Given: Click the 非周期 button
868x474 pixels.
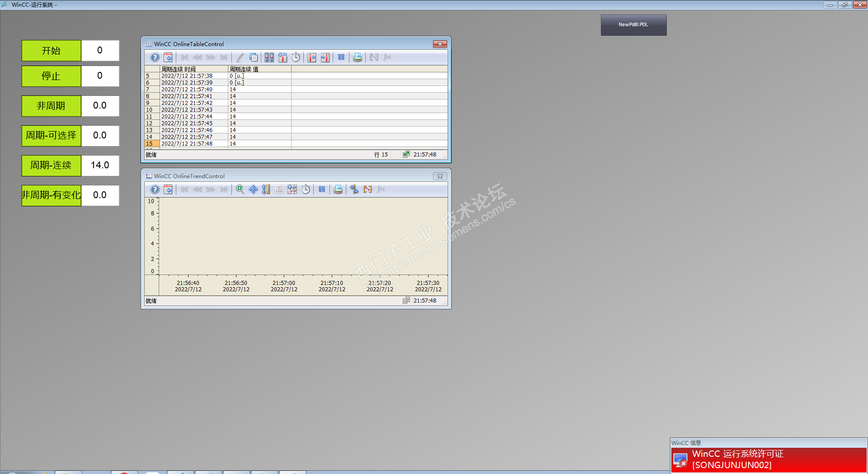Looking at the screenshot, I should click(x=51, y=106).
